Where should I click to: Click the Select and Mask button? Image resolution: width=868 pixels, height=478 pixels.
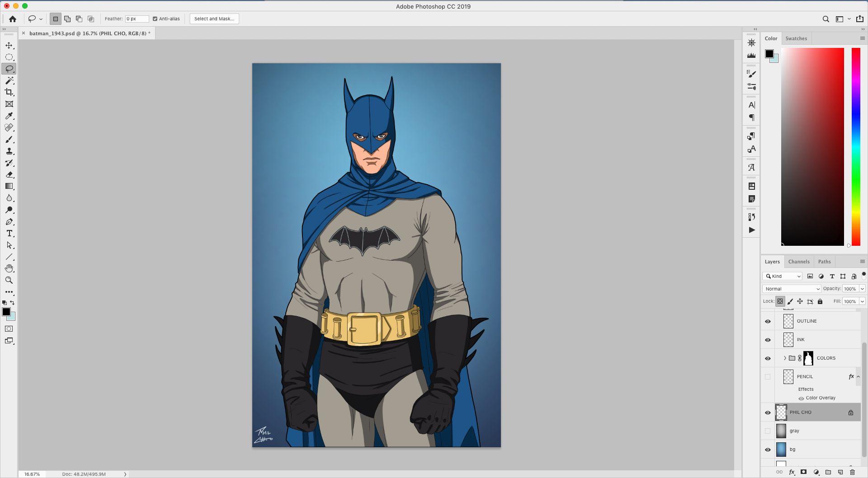tap(214, 19)
